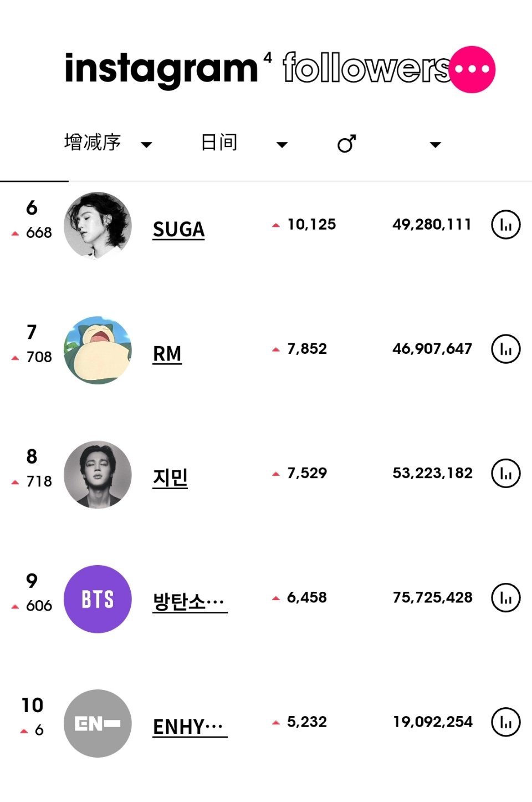
Task: Open chart icon for ENHYPEN row
Action: (x=505, y=722)
